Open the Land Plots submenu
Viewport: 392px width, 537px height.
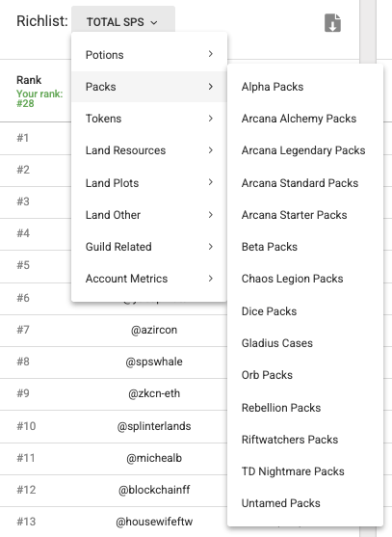149,182
